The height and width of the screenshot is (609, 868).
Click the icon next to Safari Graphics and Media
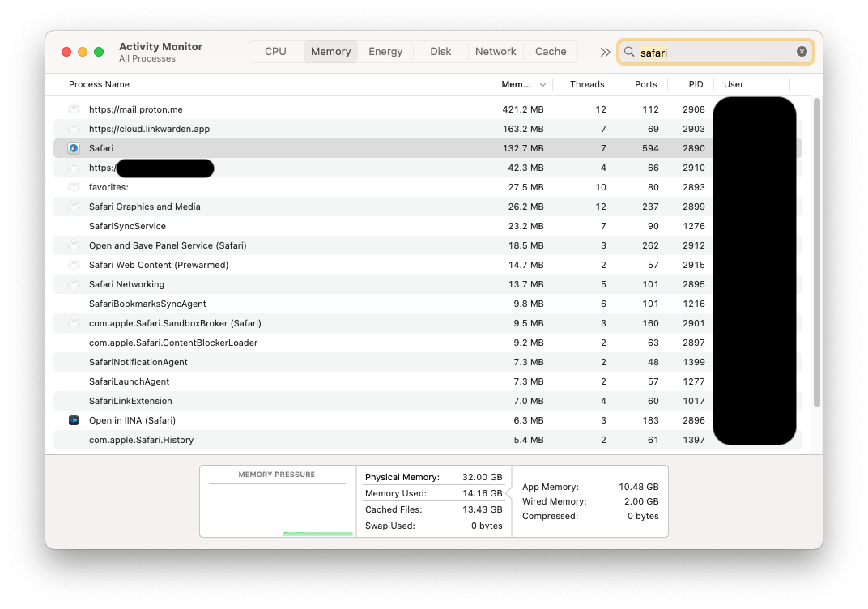(74, 207)
